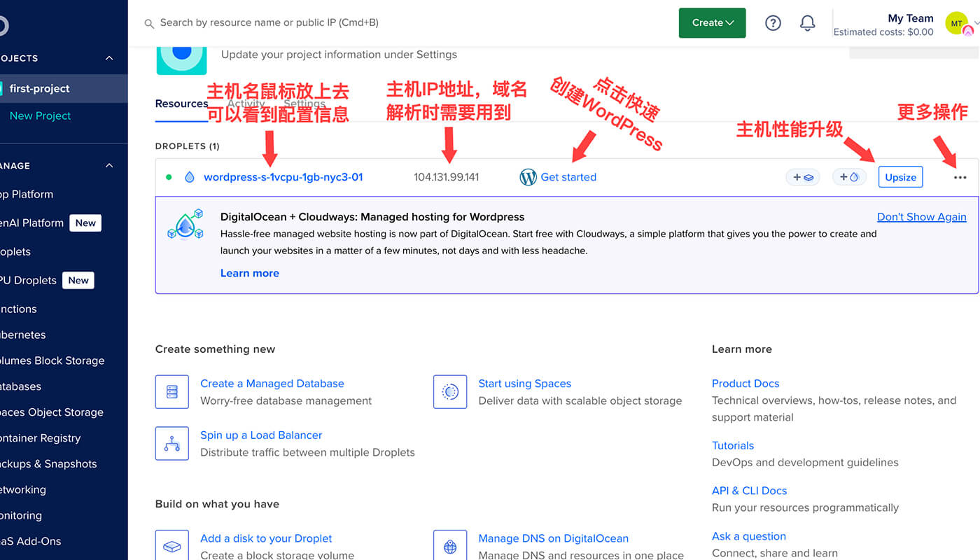Collapse the Manage sidebar section
The height and width of the screenshot is (560, 980).
click(109, 166)
